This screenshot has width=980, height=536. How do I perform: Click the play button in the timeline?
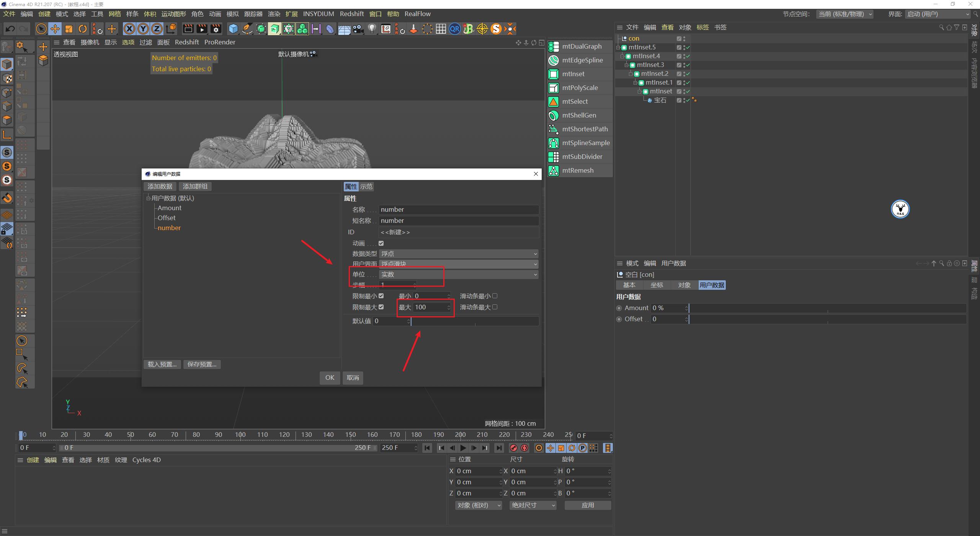click(x=463, y=448)
